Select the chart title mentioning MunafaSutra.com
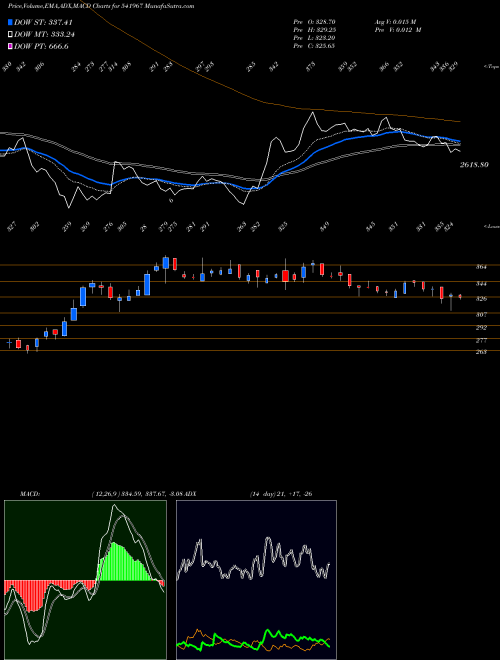Image resolution: width=500 pixels, height=660 pixels. (101, 7)
